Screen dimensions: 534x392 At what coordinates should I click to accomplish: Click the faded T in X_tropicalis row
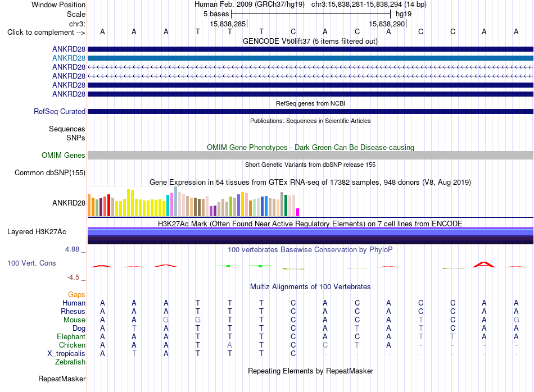click(134, 354)
